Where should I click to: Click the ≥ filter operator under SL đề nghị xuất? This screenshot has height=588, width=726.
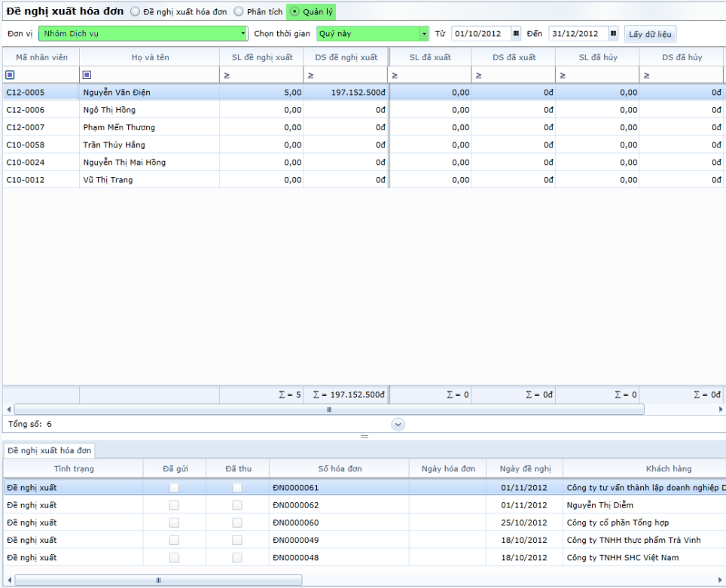click(x=227, y=75)
